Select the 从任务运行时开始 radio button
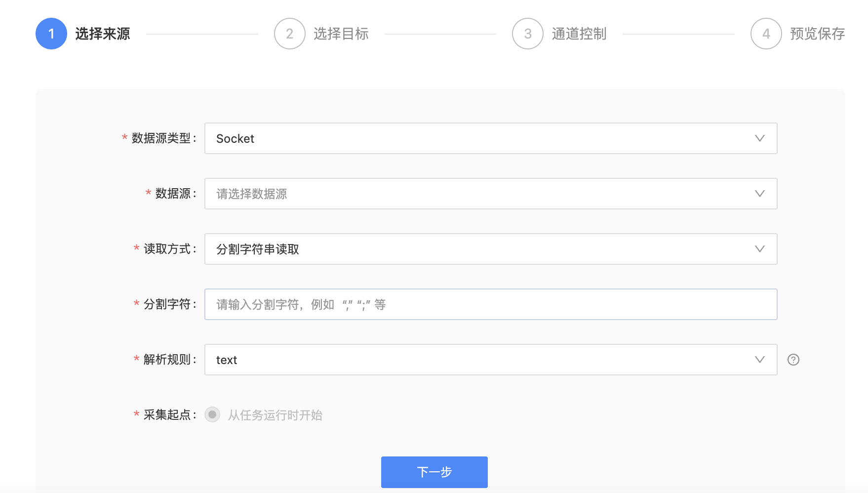 [212, 414]
